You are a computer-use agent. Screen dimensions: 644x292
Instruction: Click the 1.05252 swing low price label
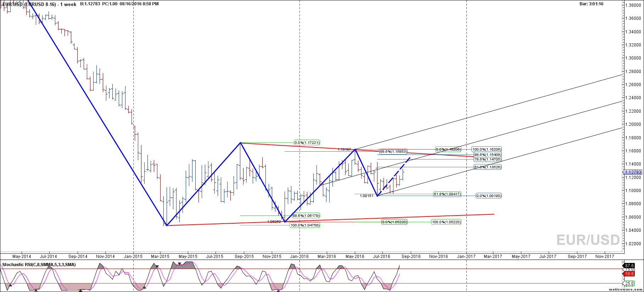click(274, 221)
